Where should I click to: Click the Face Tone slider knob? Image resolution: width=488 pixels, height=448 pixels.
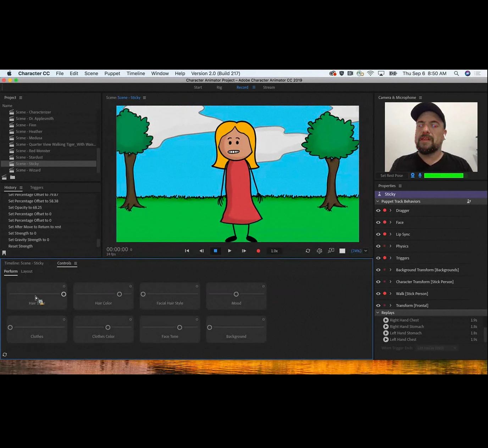[x=180, y=327]
